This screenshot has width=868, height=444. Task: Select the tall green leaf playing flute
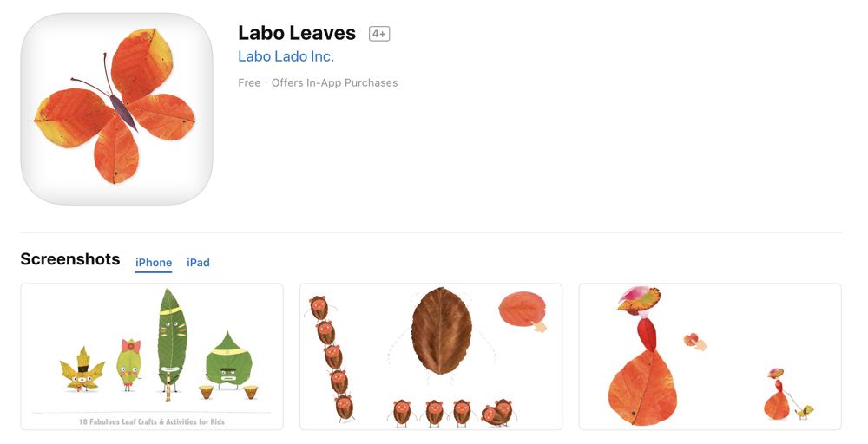coord(172,344)
